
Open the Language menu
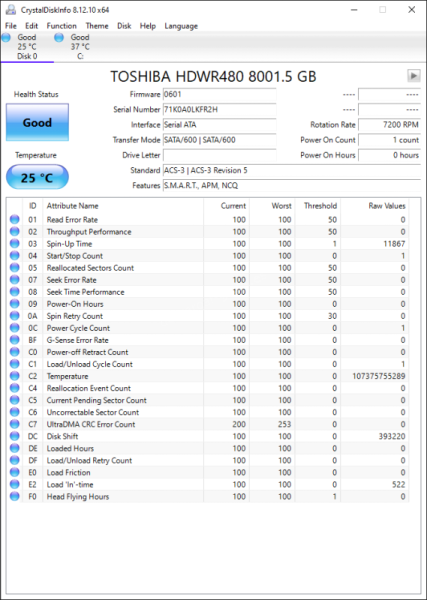point(181,26)
